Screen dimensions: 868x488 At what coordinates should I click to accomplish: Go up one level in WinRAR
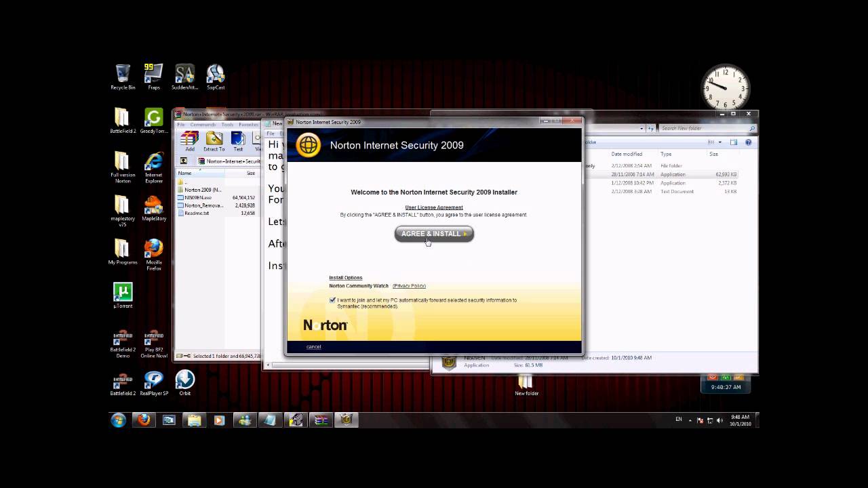[183, 161]
